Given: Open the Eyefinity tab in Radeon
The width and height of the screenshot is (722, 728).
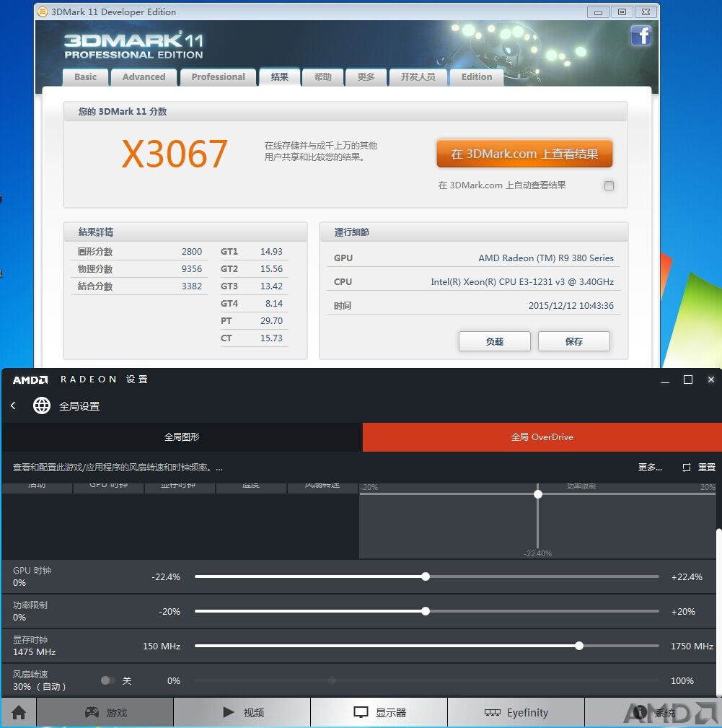Looking at the screenshot, I should [516, 712].
